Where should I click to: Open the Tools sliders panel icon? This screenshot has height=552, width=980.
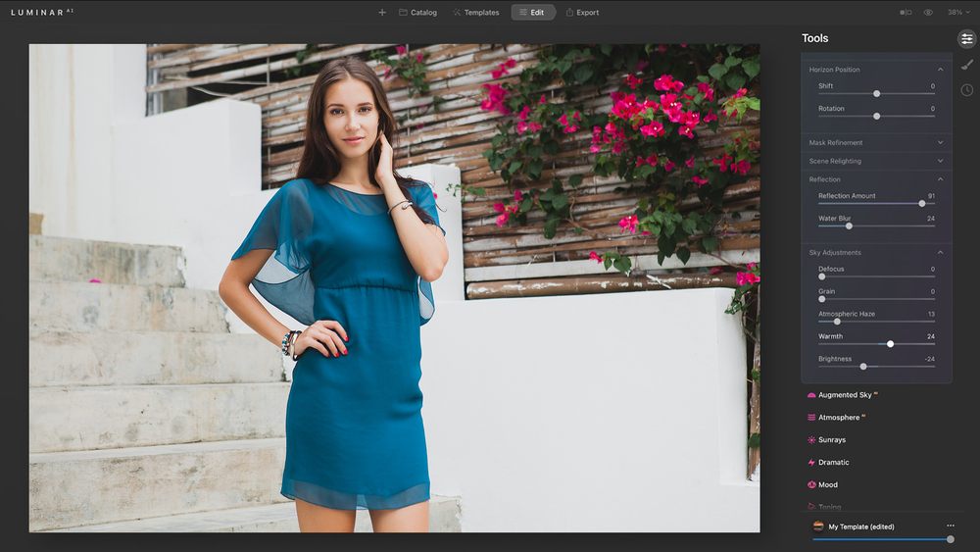pos(967,39)
